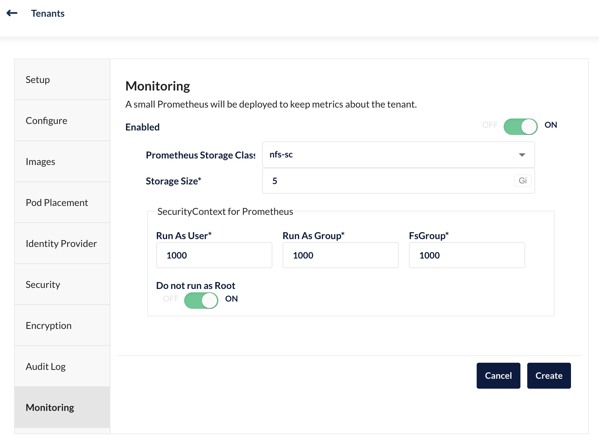Screen dimensions: 599x444
Task: Switch to the Audit Log tab
Action: pyautogui.click(x=62, y=366)
